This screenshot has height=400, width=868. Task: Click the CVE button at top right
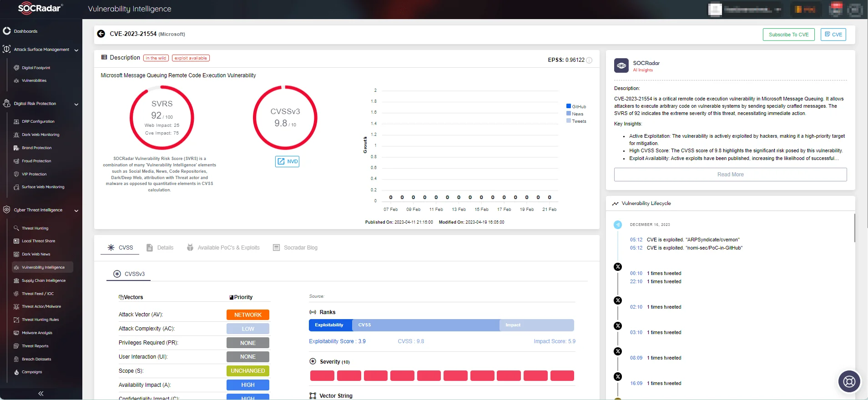click(x=833, y=35)
